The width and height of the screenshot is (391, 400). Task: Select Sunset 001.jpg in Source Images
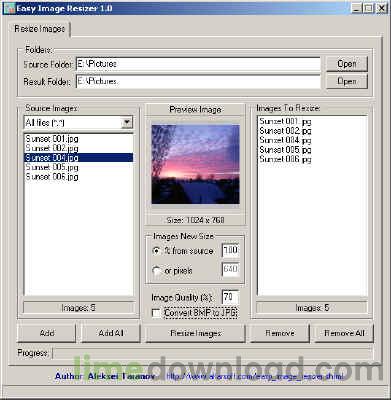79,139
